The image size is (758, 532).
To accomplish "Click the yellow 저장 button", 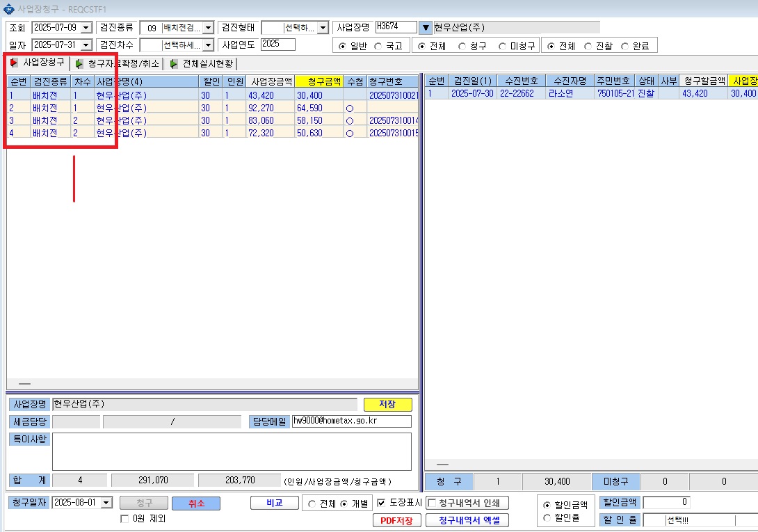I will click(x=388, y=404).
